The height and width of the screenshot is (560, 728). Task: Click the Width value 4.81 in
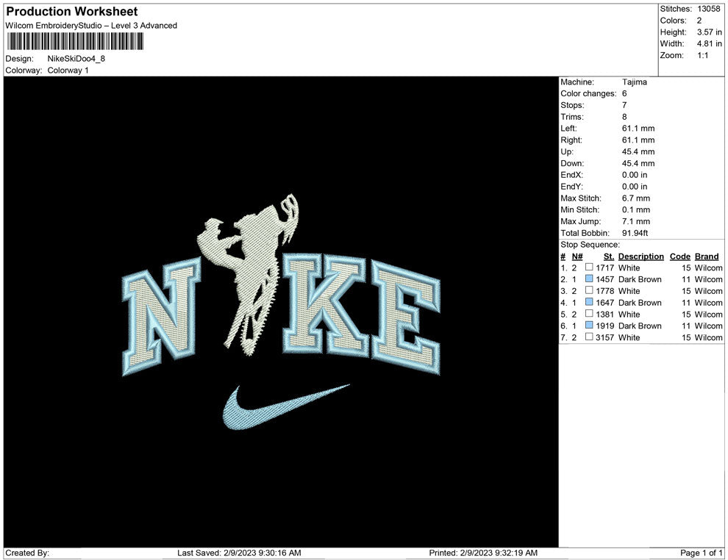(710, 43)
